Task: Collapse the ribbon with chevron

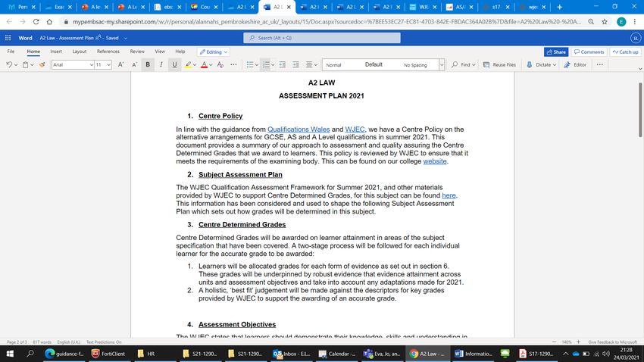Action: click(x=640, y=69)
